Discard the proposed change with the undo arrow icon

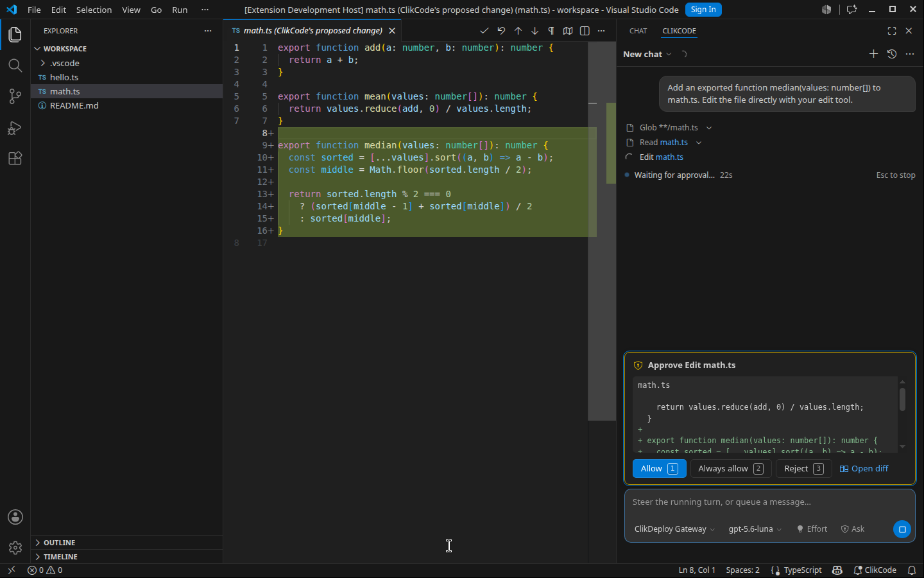tap(501, 31)
